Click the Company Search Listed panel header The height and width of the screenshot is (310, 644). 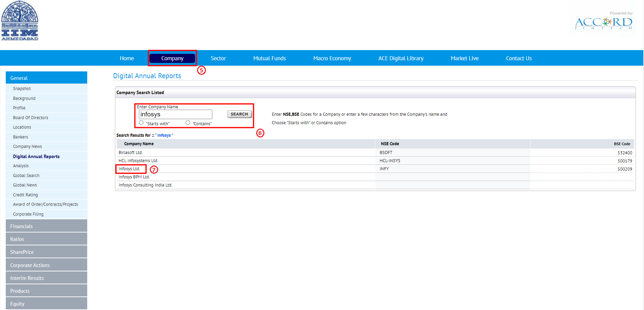coord(375,92)
